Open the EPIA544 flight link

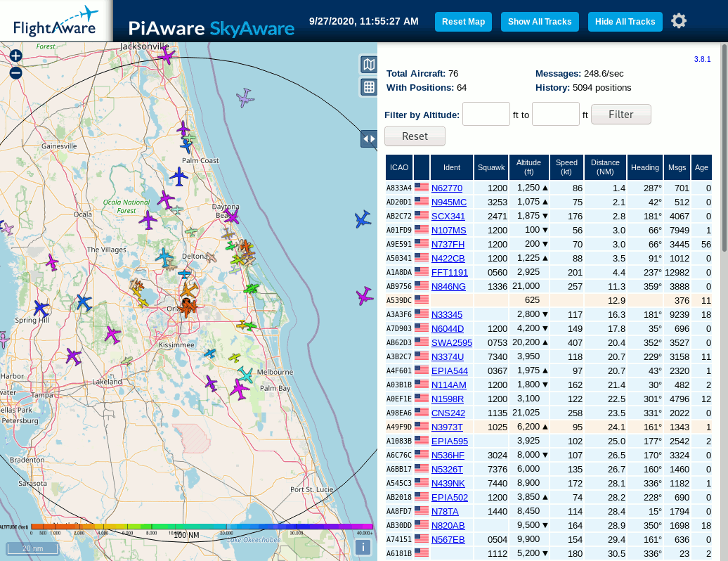coord(450,370)
